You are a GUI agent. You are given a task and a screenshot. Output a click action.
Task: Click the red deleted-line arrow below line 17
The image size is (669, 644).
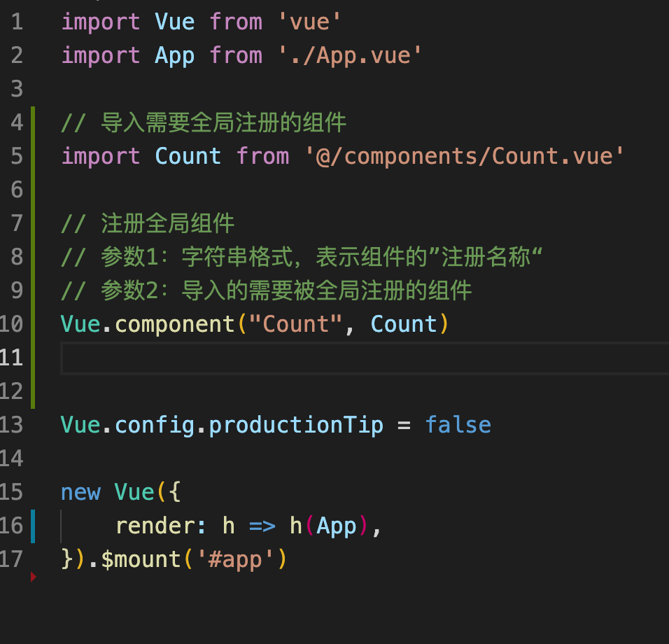click(x=34, y=577)
